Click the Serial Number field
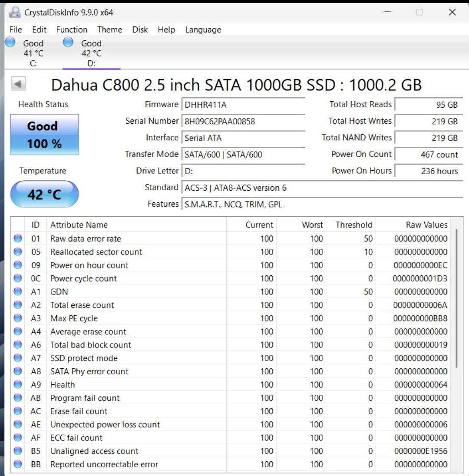 [244, 122]
